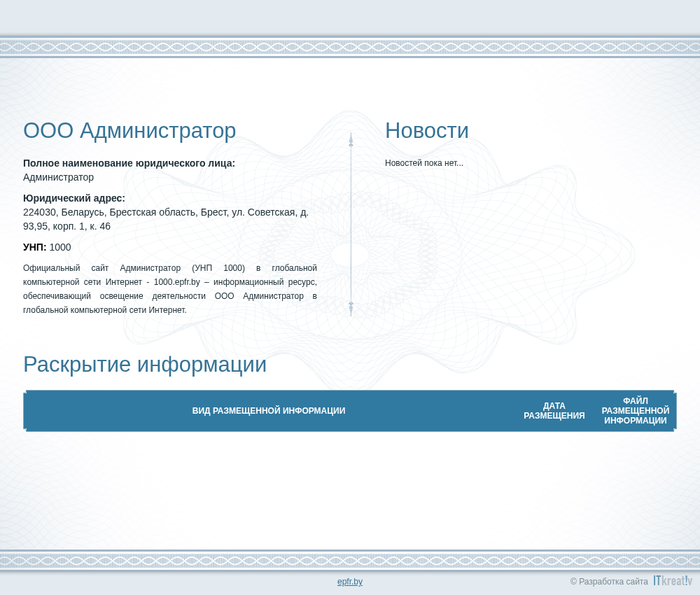Click the Новости heading

[427, 131]
